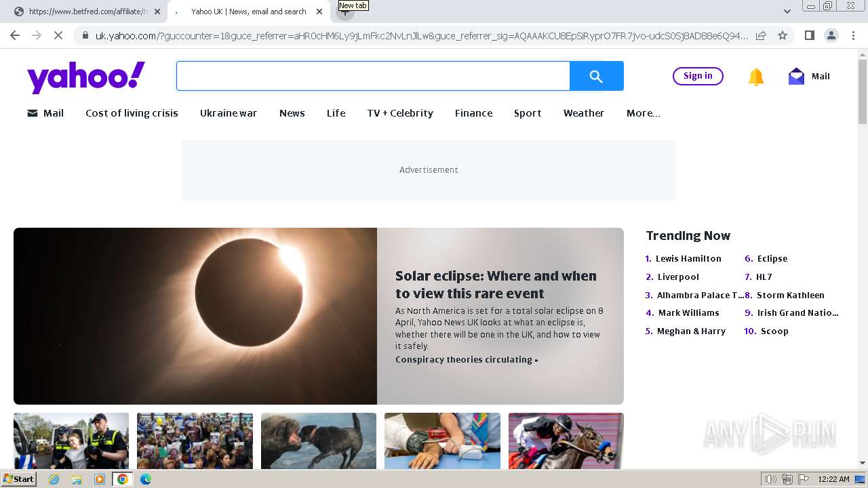
Task: View site information via the padlock icon
Action: [x=85, y=35]
